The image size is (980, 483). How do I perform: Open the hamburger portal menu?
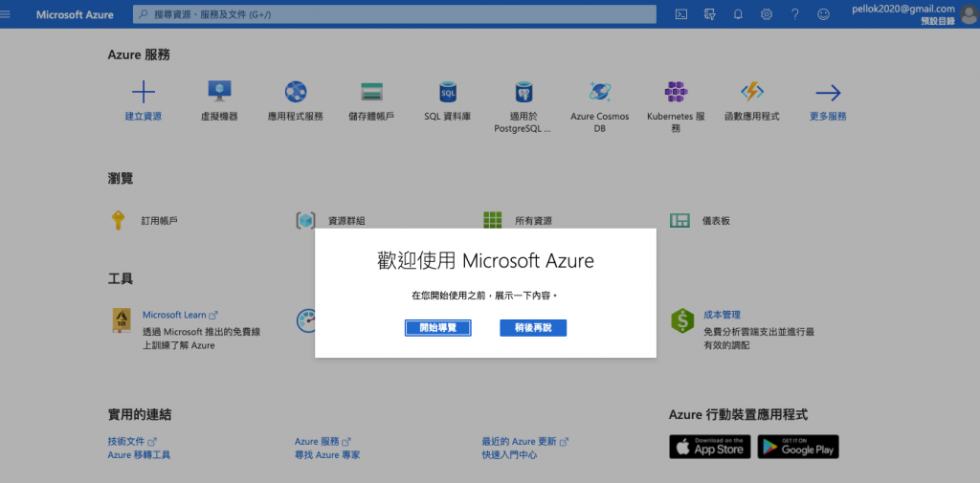(x=6, y=13)
